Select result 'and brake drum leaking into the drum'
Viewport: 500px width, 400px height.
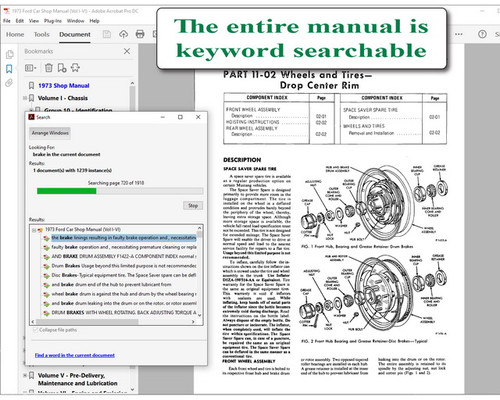[x=124, y=303]
